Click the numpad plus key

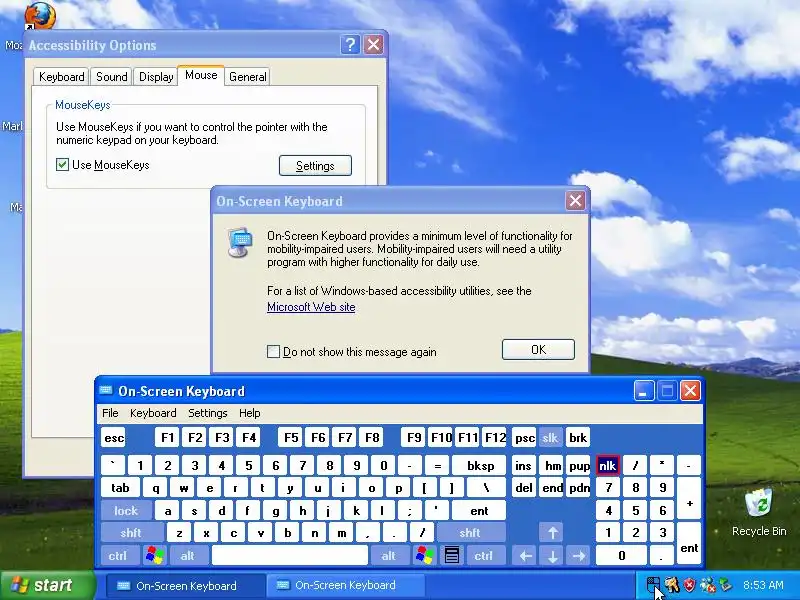(689, 498)
